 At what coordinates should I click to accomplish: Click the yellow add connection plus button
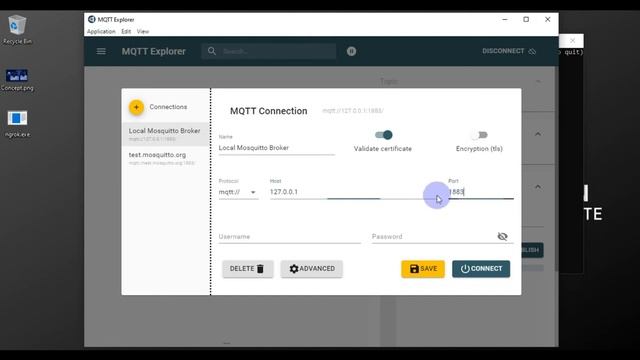[x=136, y=107]
